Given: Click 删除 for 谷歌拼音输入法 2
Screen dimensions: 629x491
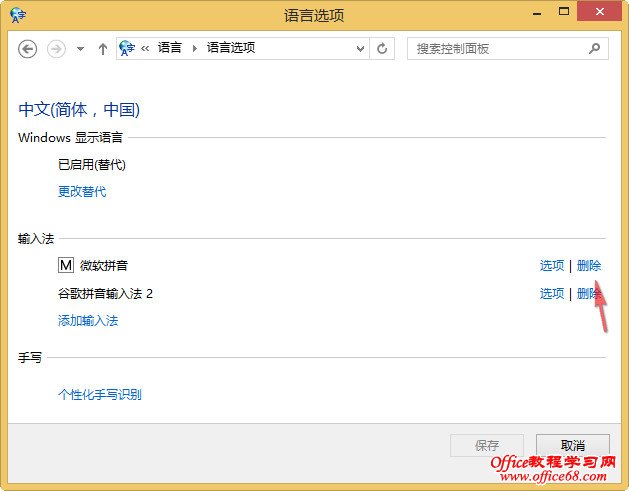Looking at the screenshot, I should click(589, 294).
